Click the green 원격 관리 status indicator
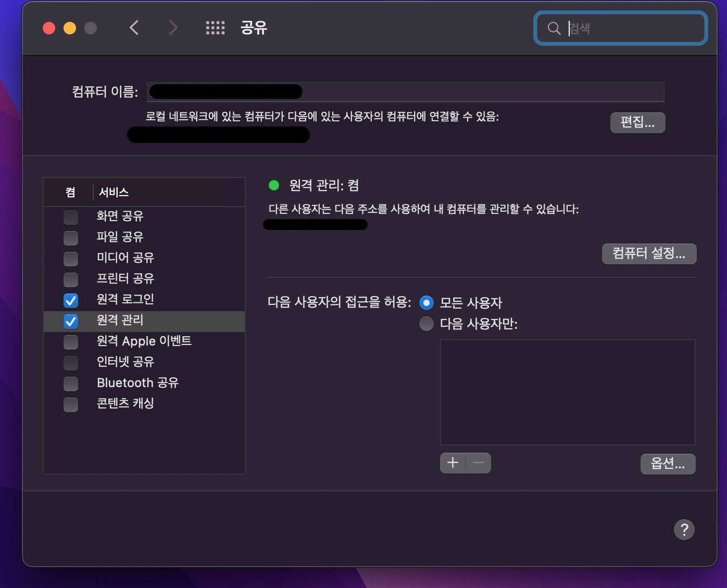This screenshot has width=727, height=588. point(274,185)
